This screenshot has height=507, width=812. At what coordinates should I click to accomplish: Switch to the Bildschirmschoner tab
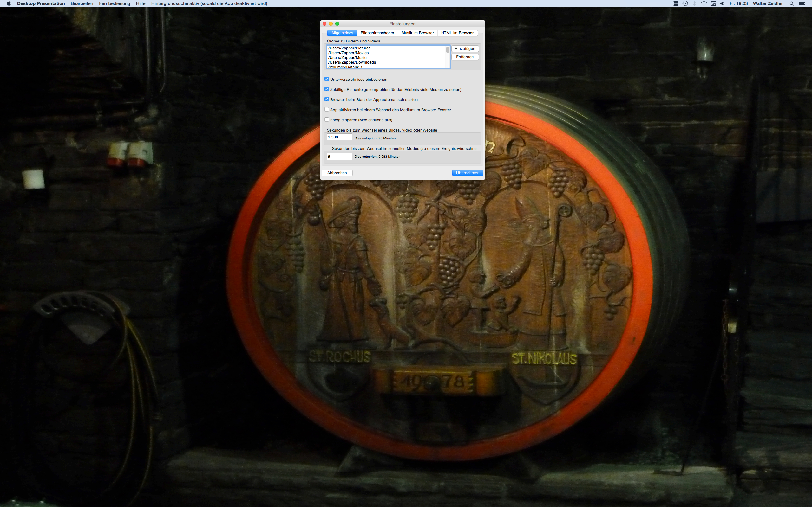[377, 33]
